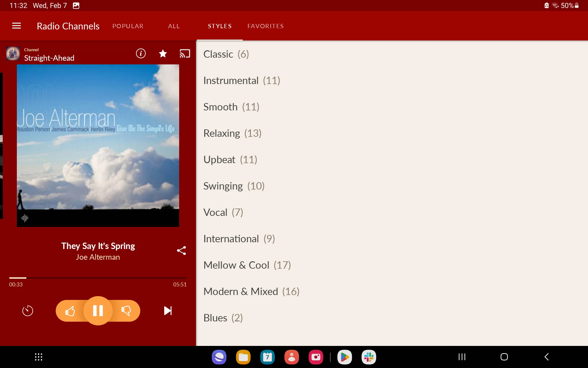Open the Relaxing (13) style
588x368 pixels.
pyautogui.click(x=392, y=133)
